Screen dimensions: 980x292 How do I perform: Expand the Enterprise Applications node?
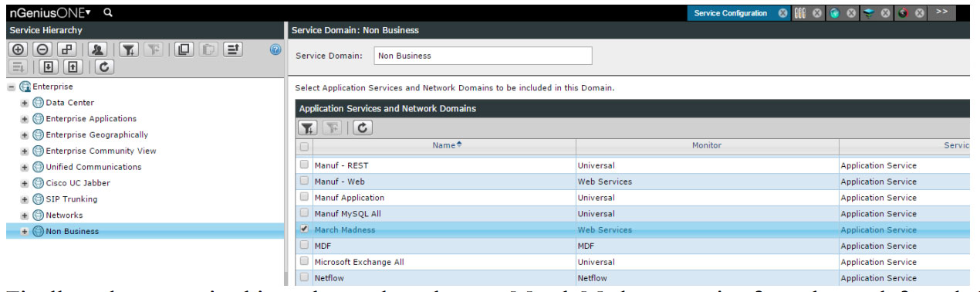[x=25, y=119]
